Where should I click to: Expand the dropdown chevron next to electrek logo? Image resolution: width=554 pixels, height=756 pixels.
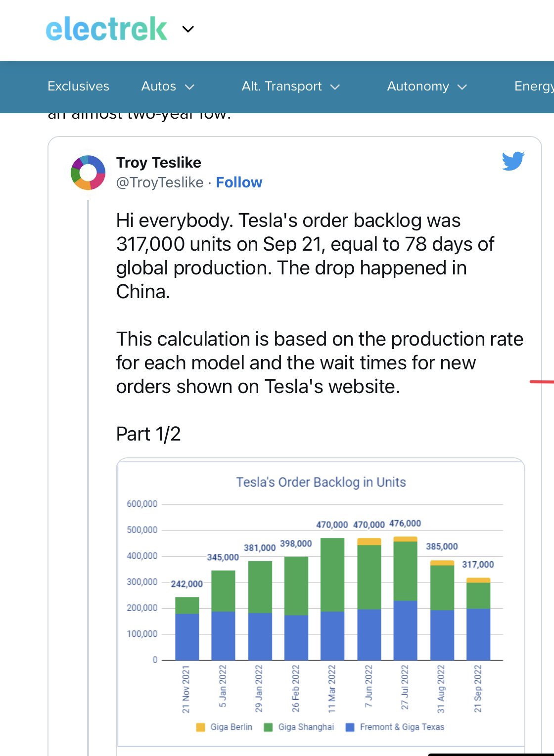(188, 29)
